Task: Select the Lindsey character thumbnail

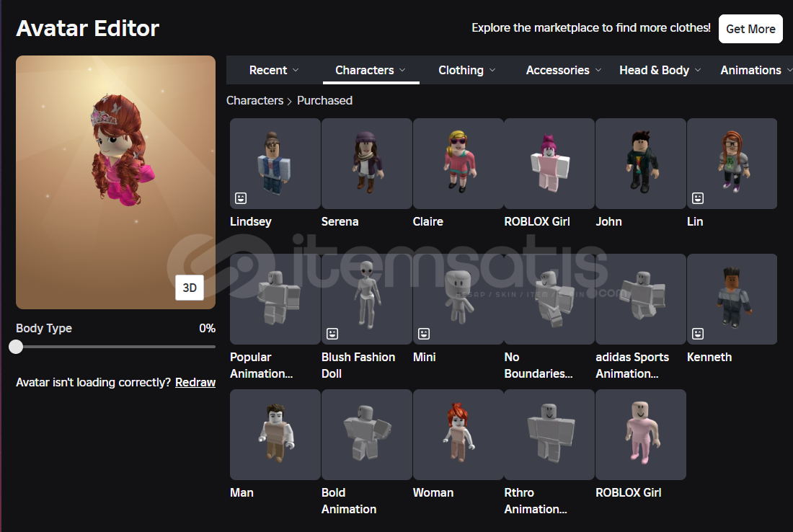Action: pos(275,164)
